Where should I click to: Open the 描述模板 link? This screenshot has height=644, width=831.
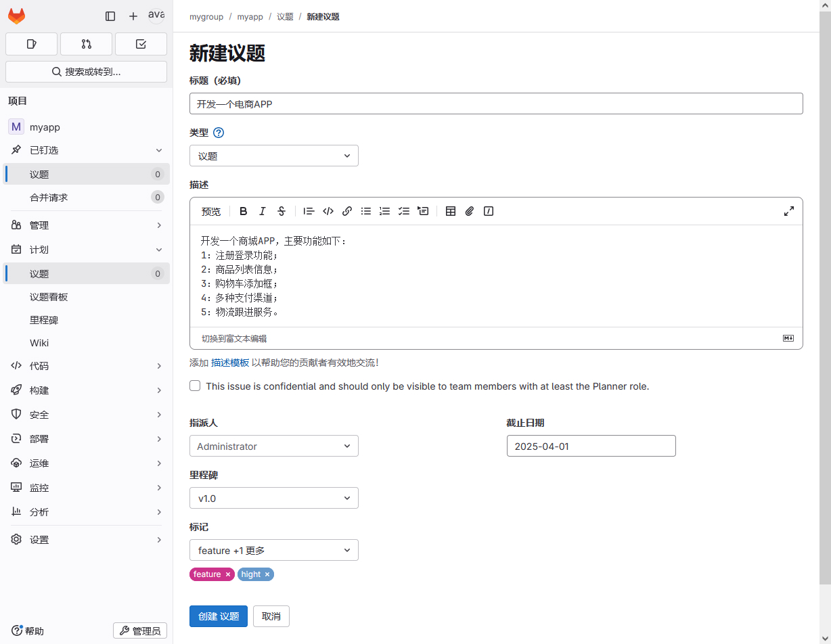pyautogui.click(x=230, y=363)
